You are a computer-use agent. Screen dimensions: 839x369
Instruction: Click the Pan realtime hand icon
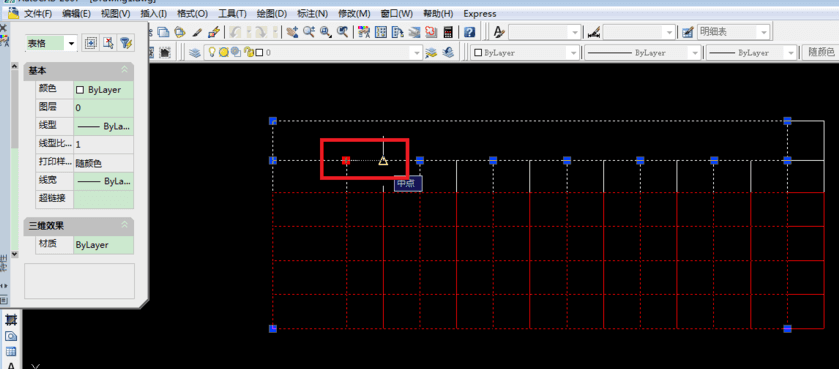292,32
